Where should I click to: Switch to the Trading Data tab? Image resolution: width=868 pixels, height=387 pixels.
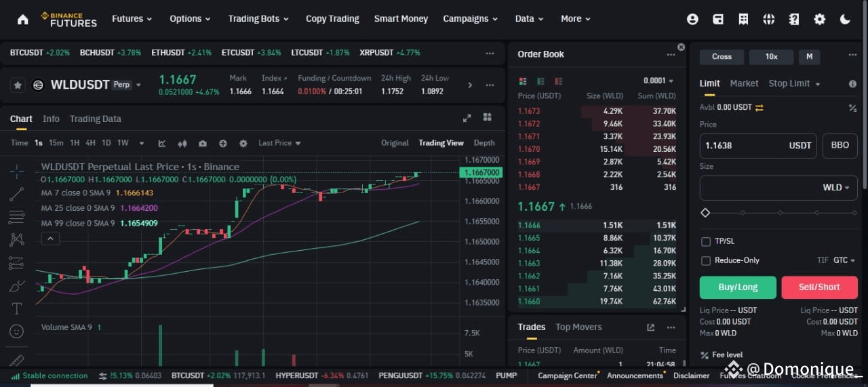(96, 119)
